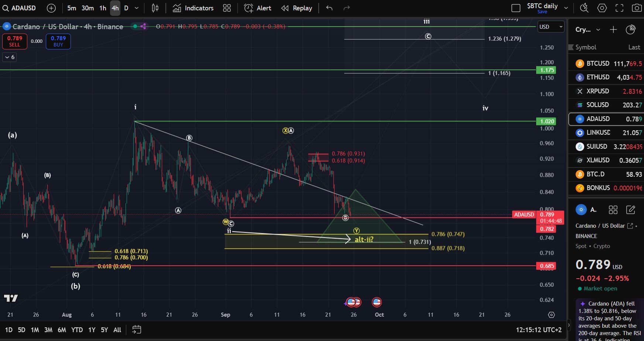Open the Indicators button
The image size is (644, 341).
point(193,8)
